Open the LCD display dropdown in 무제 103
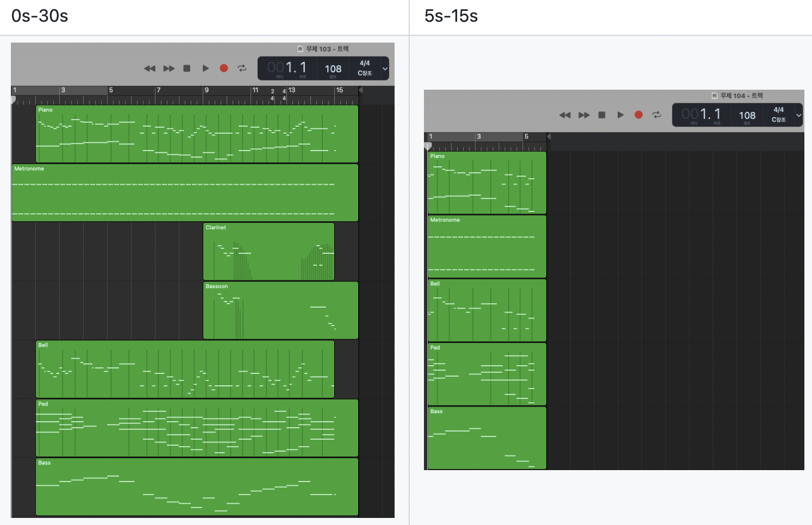 click(x=385, y=69)
